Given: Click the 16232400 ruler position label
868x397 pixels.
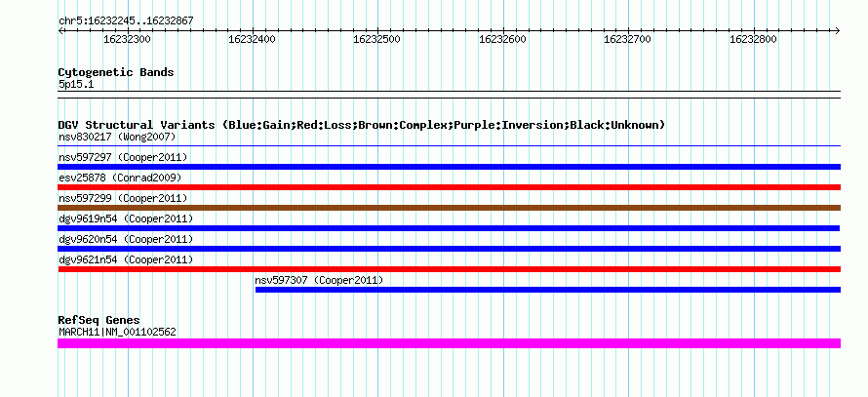Looking at the screenshot, I should coord(252,40).
